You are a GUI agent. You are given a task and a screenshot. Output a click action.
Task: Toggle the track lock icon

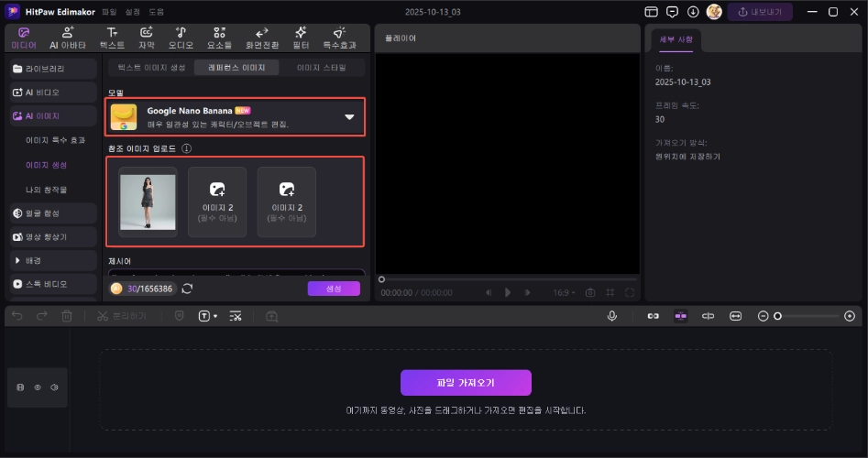pyautogui.click(x=20, y=387)
